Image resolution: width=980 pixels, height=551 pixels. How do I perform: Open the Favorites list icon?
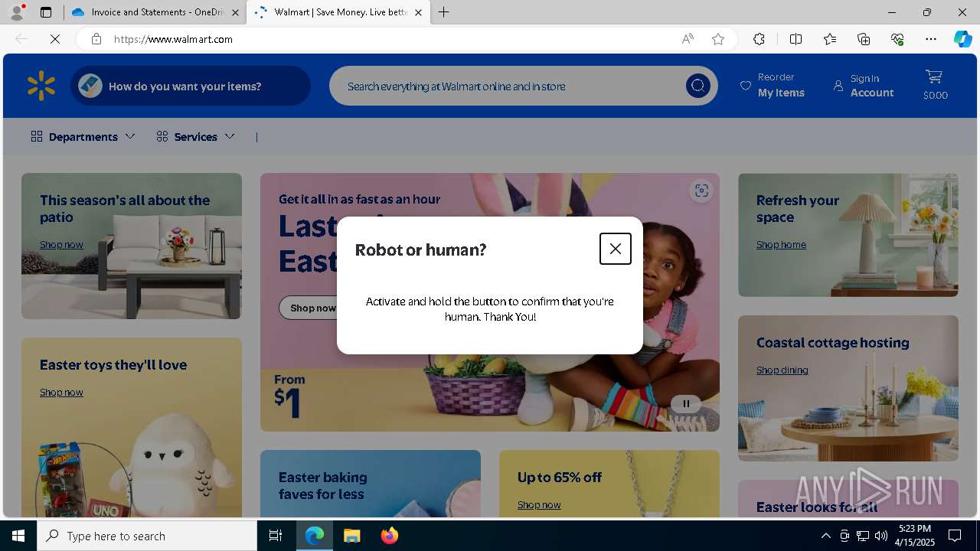830,39
